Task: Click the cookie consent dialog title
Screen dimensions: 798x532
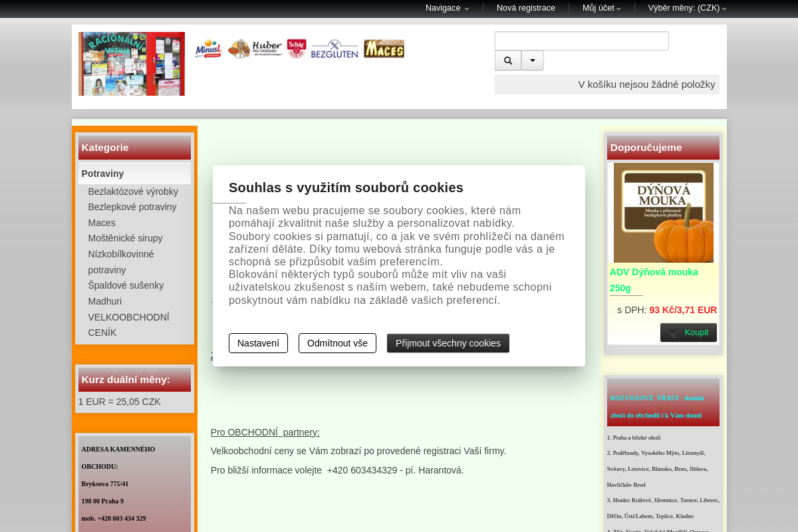Action: coord(346,188)
